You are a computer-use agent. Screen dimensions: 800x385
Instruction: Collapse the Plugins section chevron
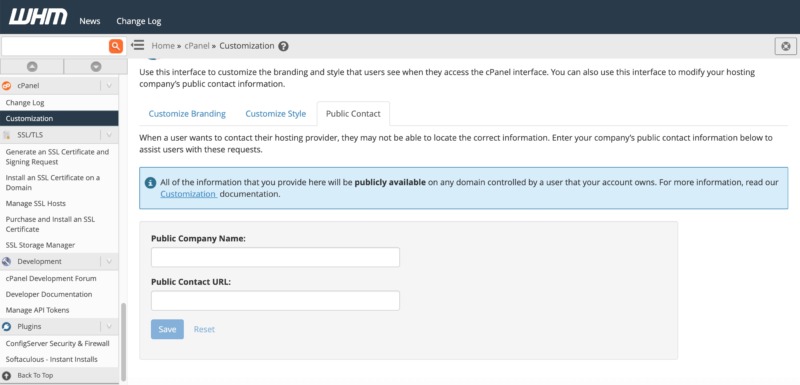click(x=109, y=326)
